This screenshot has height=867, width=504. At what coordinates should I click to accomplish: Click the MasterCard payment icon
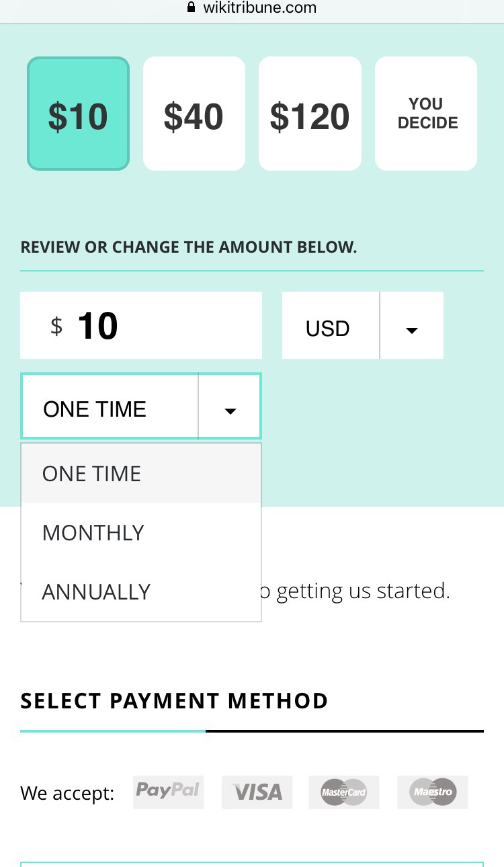click(x=343, y=792)
